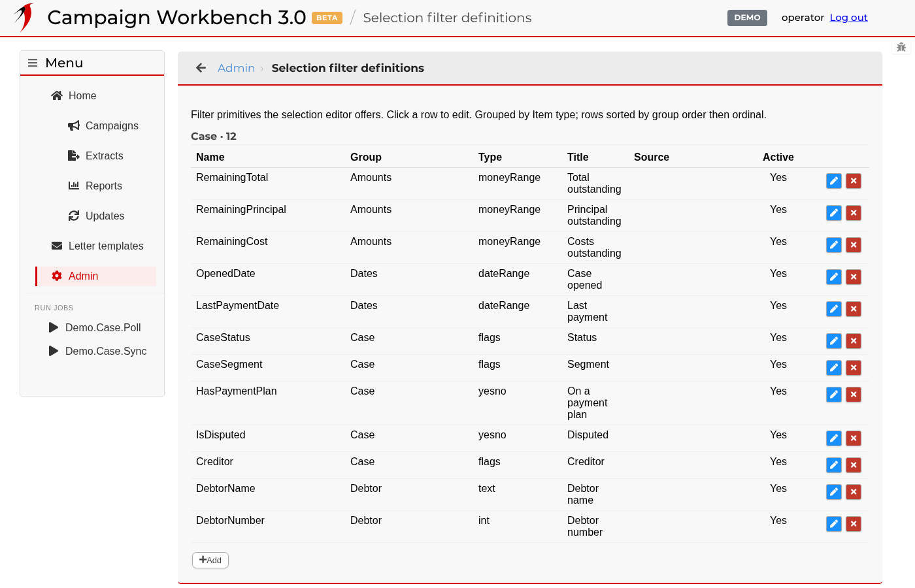The width and height of the screenshot is (915, 588).
Task: Delete the DebtorName filter row
Action: click(x=854, y=492)
